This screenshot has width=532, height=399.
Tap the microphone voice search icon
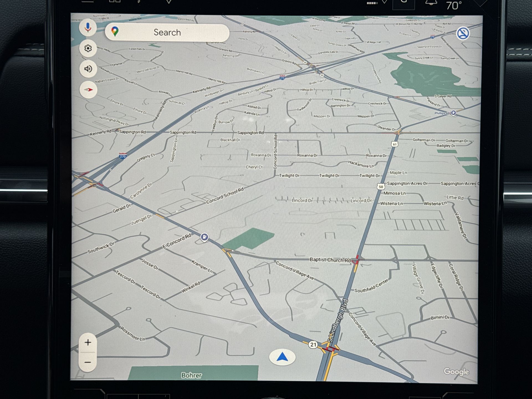tap(88, 27)
